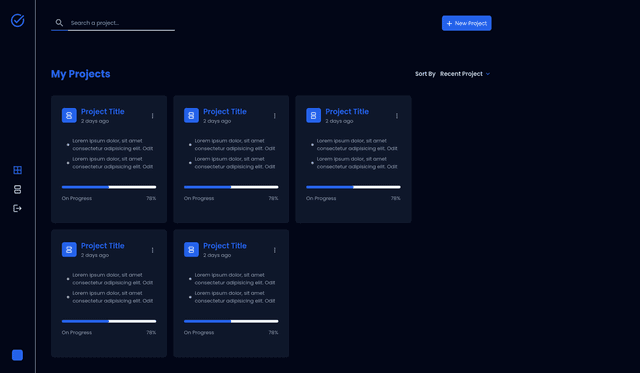Open the dashboard grid icon in sidebar
The width and height of the screenshot is (640, 373).
pyautogui.click(x=18, y=170)
